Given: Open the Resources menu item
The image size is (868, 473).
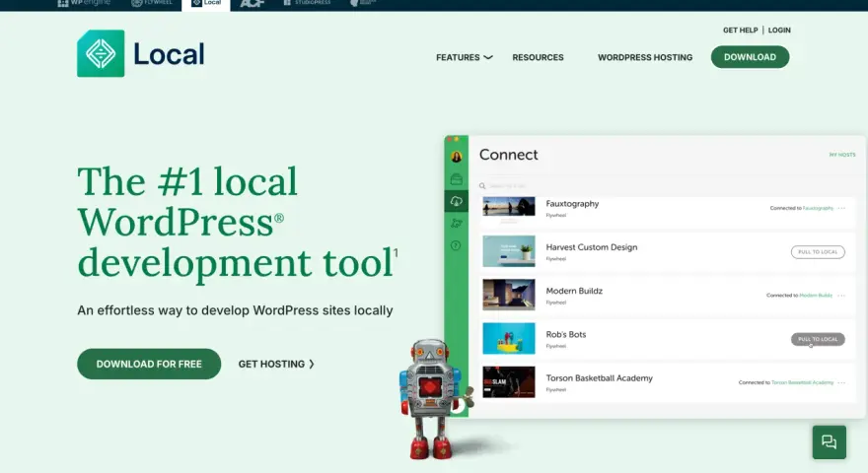Looking at the screenshot, I should point(539,57).
